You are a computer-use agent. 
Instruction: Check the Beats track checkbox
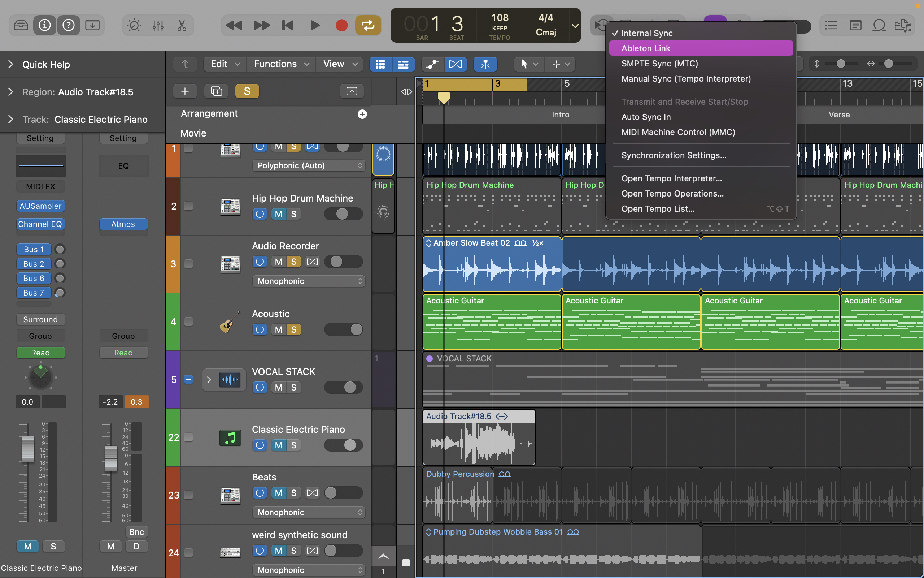click(188, 495)
